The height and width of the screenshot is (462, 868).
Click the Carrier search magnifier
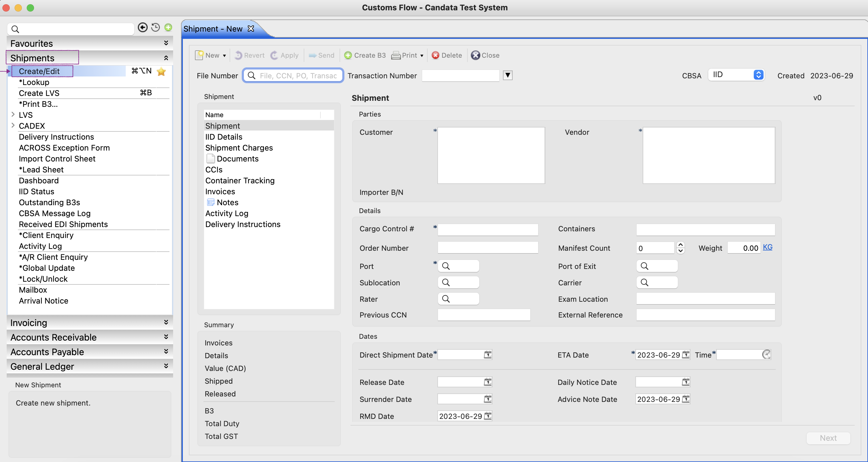(x=644, y=283)
